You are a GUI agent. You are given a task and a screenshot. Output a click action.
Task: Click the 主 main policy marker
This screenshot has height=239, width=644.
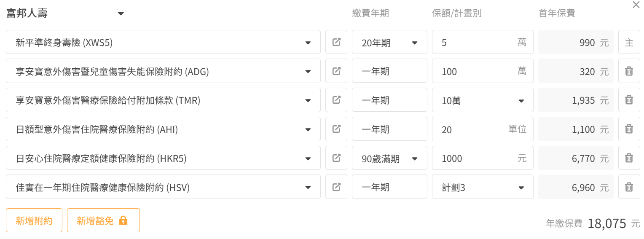coord(629,42)
